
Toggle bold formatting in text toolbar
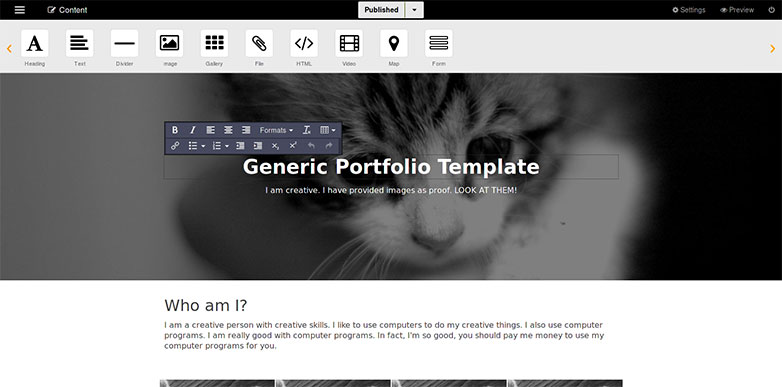point(175,130)
